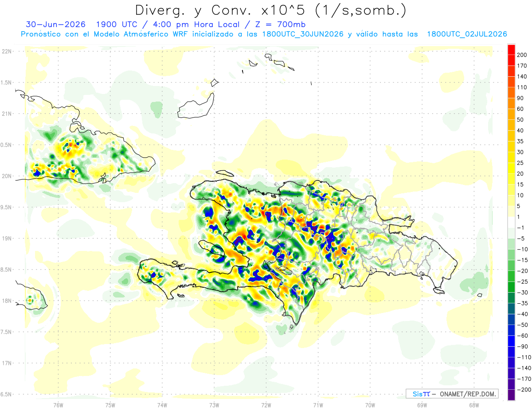Click the bottom purple legend swatch below -200
Screen dimensions: 532x411
pyautogui.click(x=511, y=395)
